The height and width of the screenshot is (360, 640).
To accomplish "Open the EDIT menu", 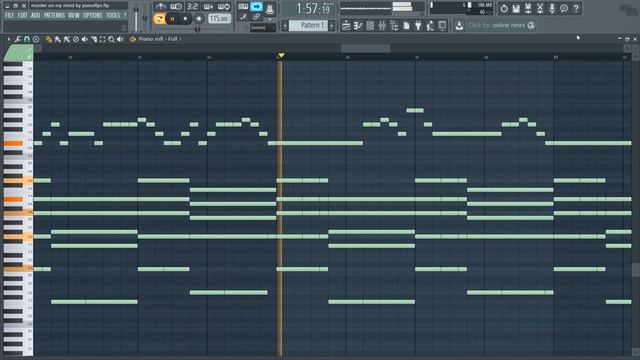I will pos(22,16).
